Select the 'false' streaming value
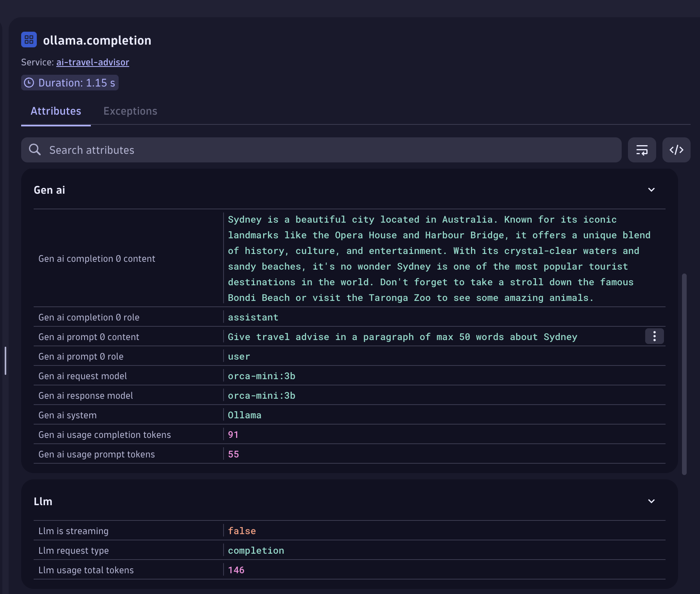Image resolution: width=700 pixels, height=594 pixels. [x=242, y=531]
